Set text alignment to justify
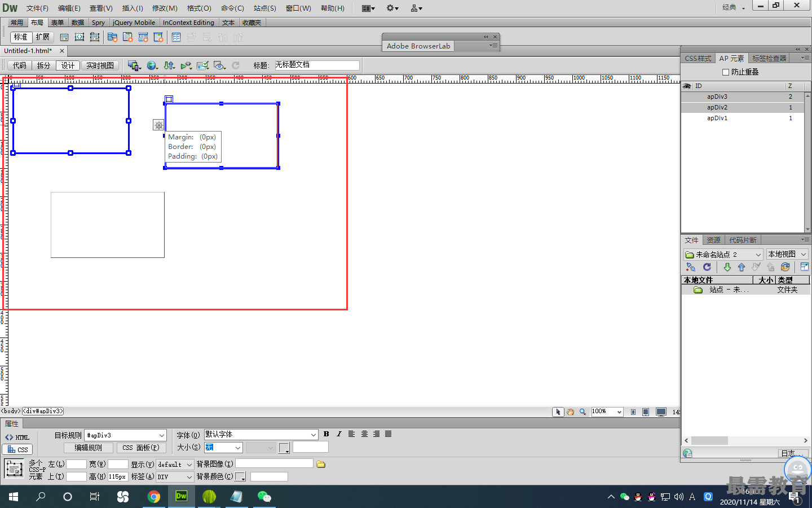 tap(388, 434)
